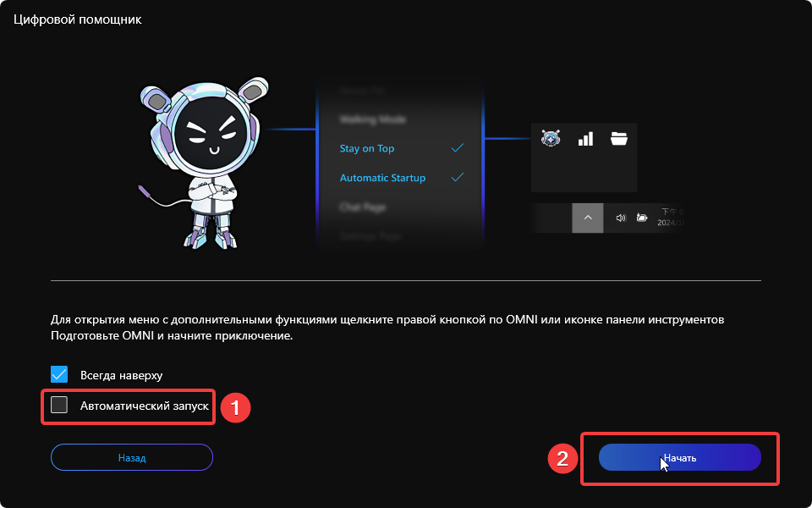This screenshot has height=508, width=812.
Task: Select Automatic Startup menu entry
Action: 382,179
